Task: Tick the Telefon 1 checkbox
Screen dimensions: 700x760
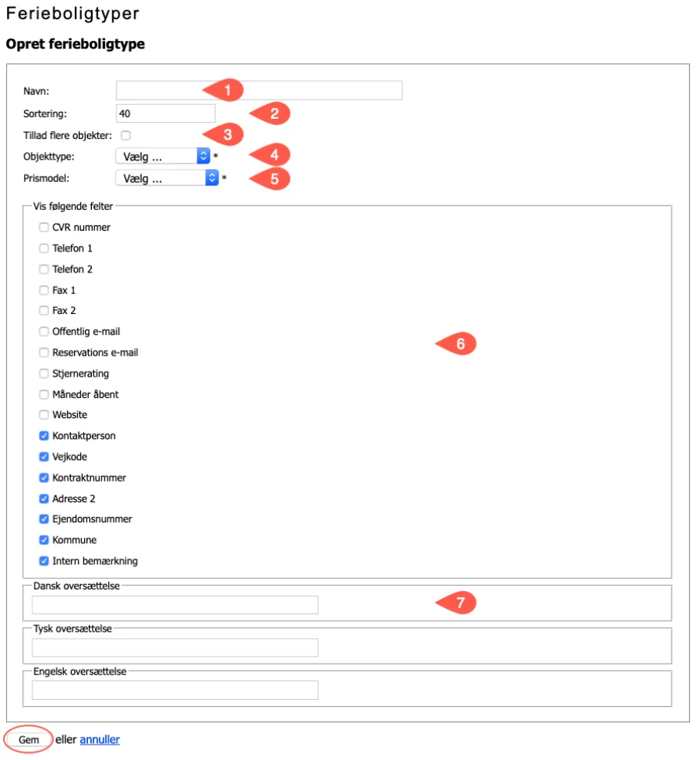Action: 44,248
